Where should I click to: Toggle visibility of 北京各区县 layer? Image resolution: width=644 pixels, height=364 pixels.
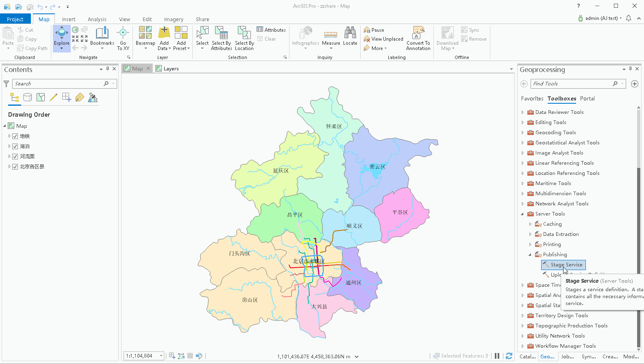(x=15, y=167)
